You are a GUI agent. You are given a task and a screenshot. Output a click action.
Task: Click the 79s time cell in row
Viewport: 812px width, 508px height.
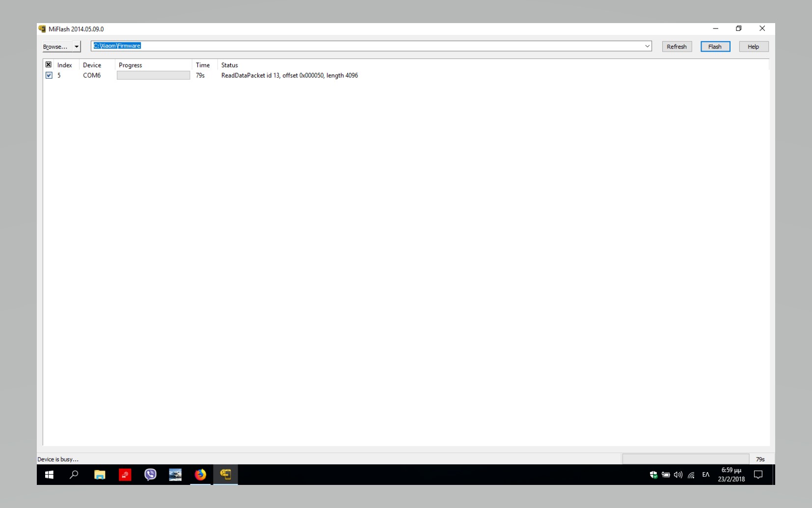pyautogui.click(x=200, y=75)
